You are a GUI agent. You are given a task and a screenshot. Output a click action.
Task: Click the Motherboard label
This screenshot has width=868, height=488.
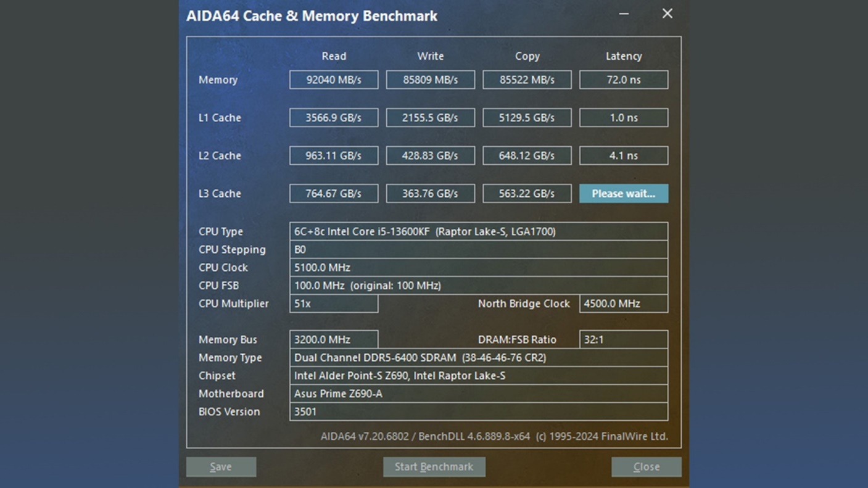tap(231, 394)
